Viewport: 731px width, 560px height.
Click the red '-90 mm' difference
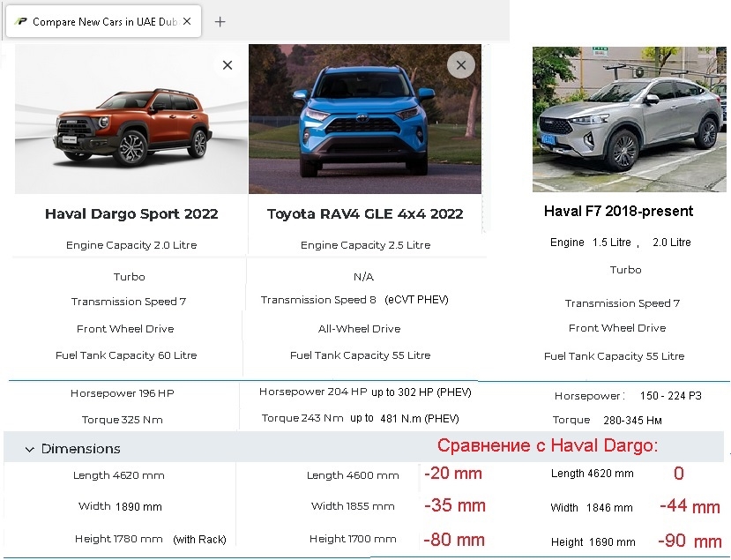pos(690,541)
